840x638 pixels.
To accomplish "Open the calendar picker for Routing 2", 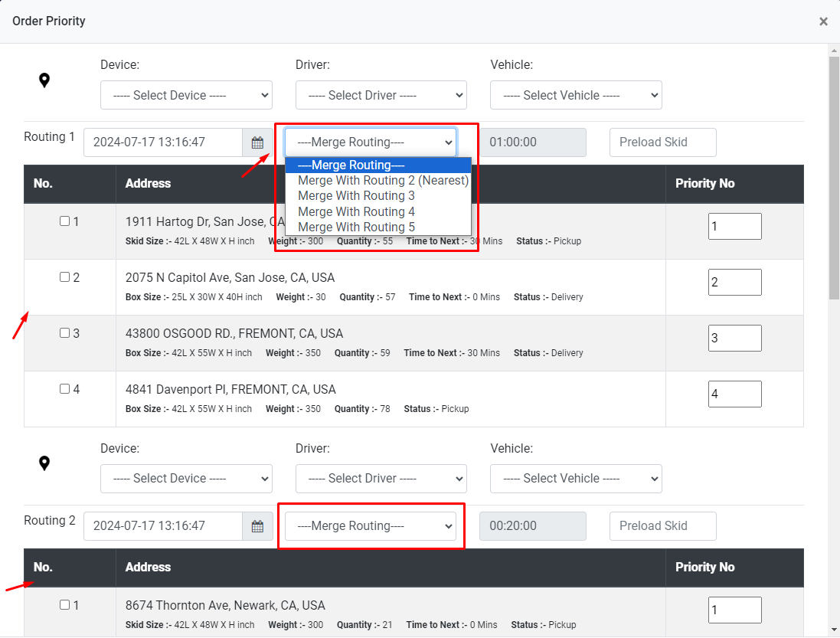I will [258, 526].
